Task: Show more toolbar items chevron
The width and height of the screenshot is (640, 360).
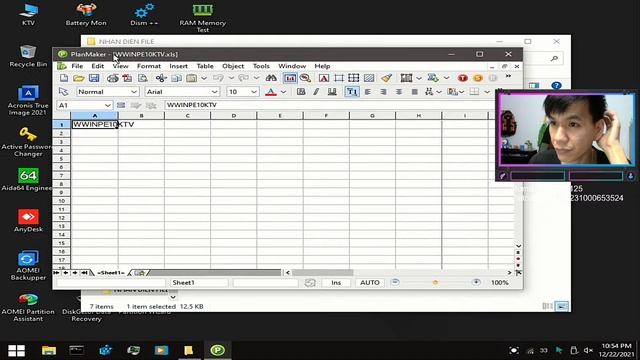Action: pyautogui.click(x=508, y=77)
